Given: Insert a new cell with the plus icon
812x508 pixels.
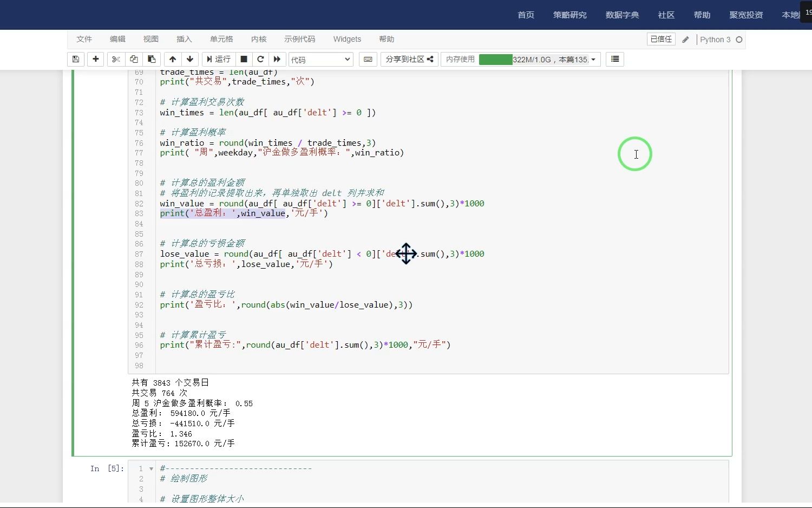Looking at the screenshot, I should click(96, 59).
